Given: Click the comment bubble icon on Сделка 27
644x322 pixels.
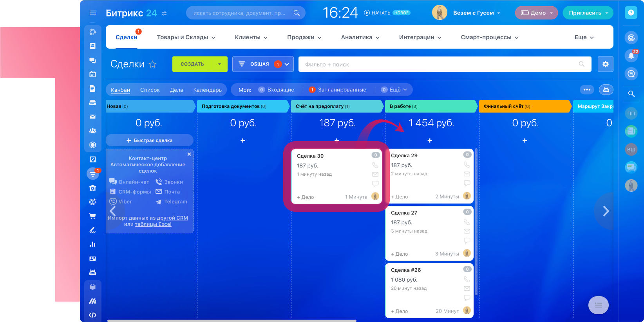Looking at the screenshot, I should point(467,240).
